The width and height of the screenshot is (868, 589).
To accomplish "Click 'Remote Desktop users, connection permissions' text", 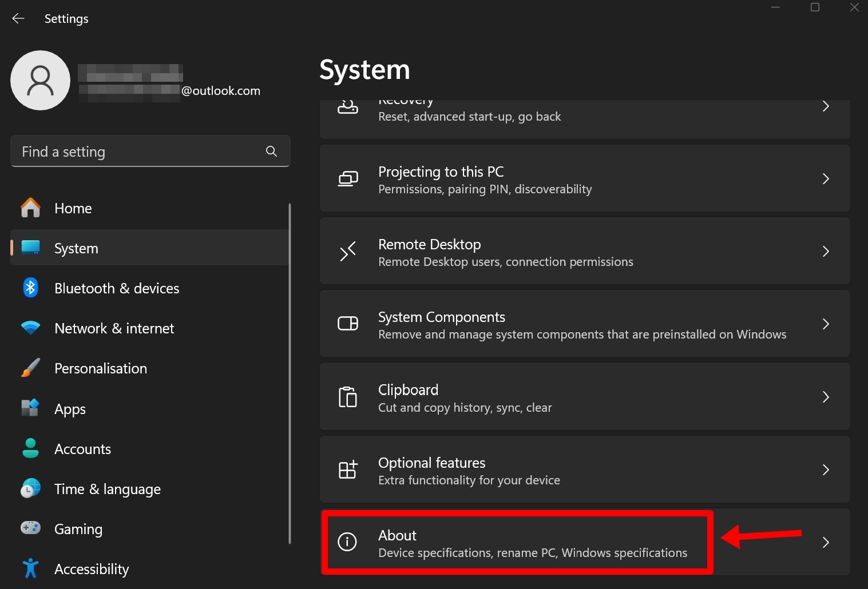I will coord(506,262).
